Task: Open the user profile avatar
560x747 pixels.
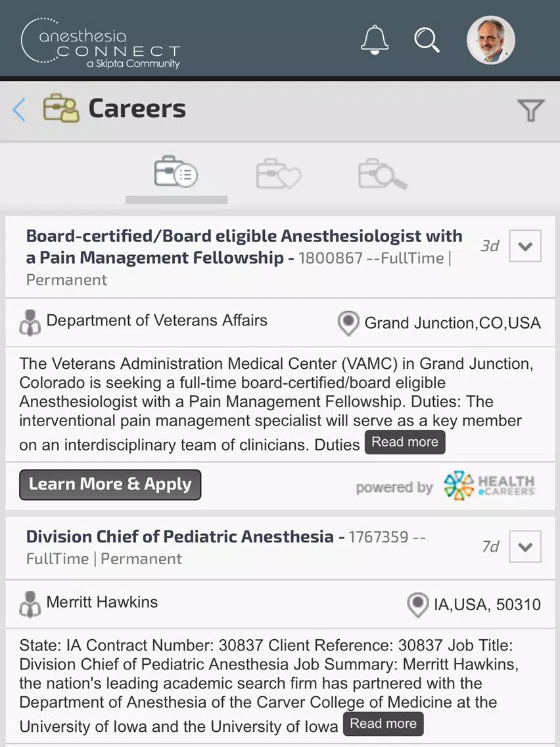Action: [490, 40]
